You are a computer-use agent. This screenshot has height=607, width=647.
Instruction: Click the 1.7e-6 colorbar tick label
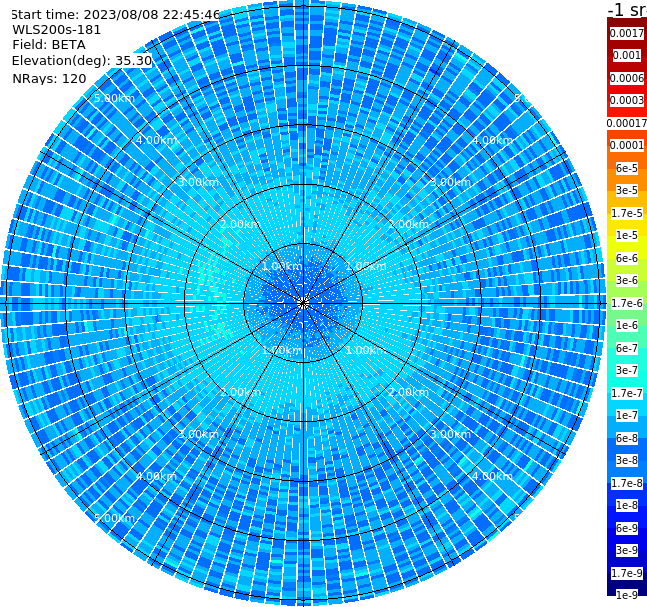[x=627, y=303]
